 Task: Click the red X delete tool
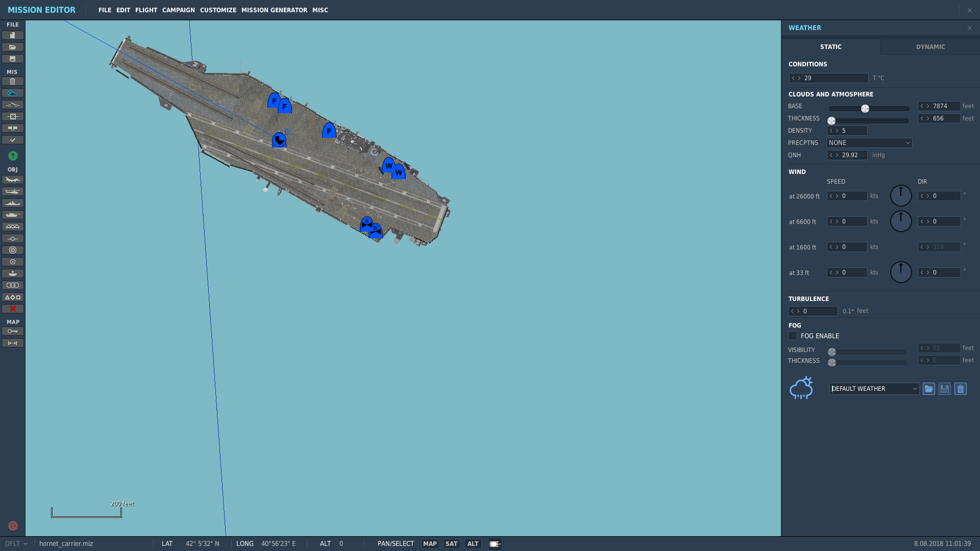point(13,309)
